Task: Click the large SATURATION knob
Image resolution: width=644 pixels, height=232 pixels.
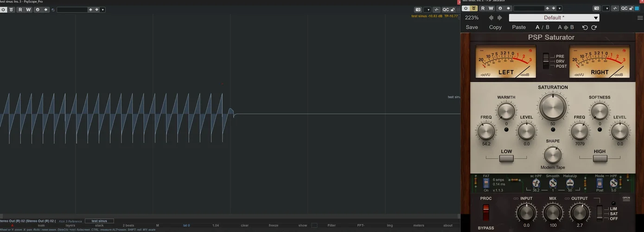Action: click(553, 106)
